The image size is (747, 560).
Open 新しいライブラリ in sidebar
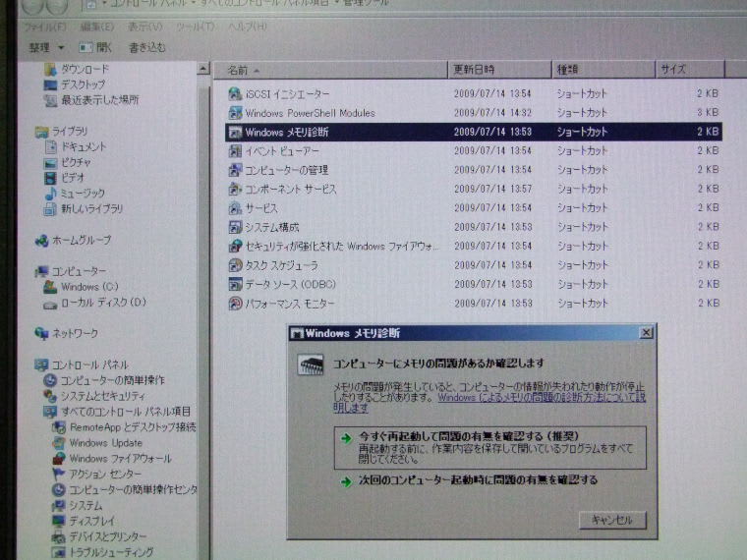[x=84, y=209]
